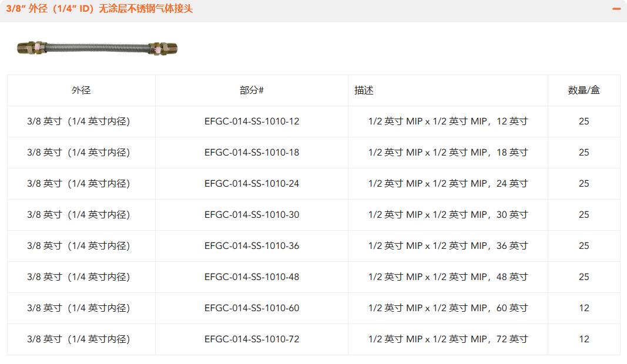627x364 pixels.
Task: Select part number EFGC-014-SS-1010-18
Action: point(252,153)
